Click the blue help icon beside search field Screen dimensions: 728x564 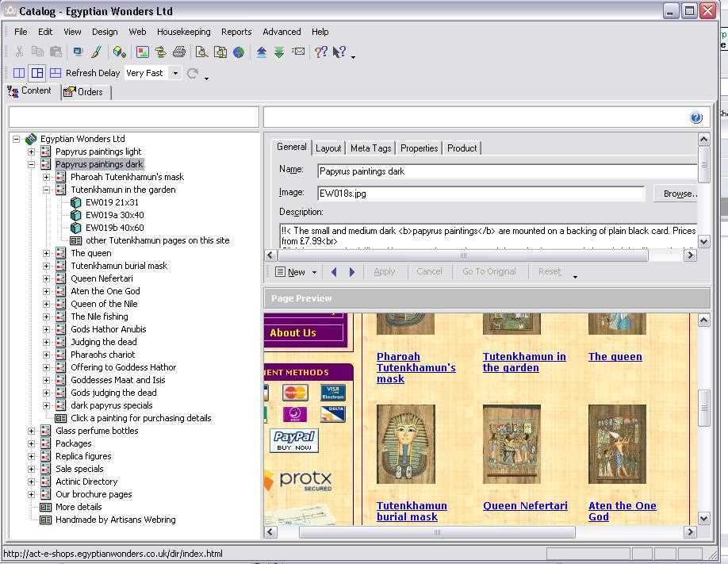[x=696, y=118]
